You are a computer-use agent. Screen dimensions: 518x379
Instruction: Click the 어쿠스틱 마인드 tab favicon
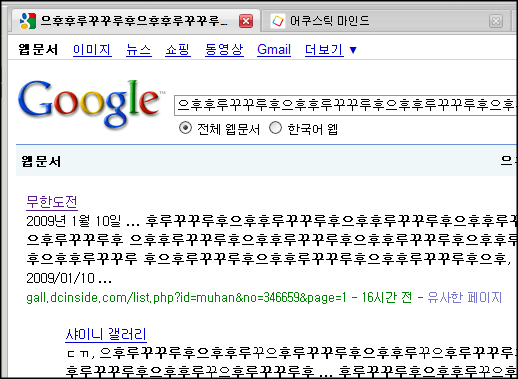pos(278,21)
